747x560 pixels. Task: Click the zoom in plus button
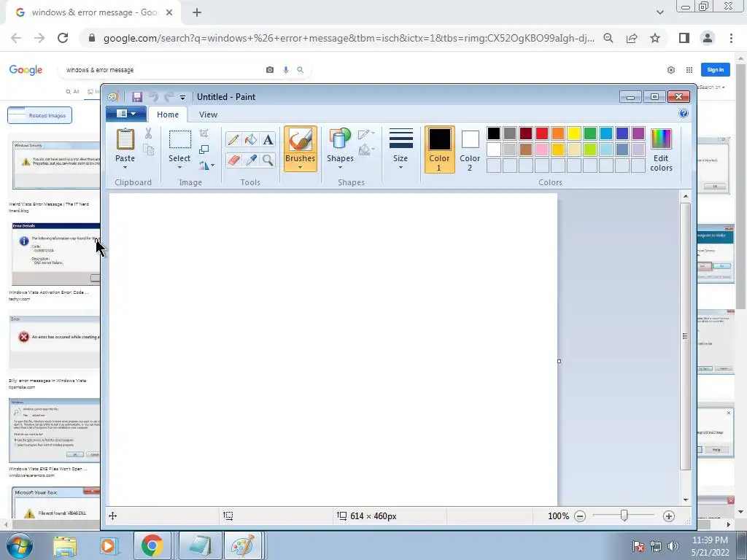669,516
